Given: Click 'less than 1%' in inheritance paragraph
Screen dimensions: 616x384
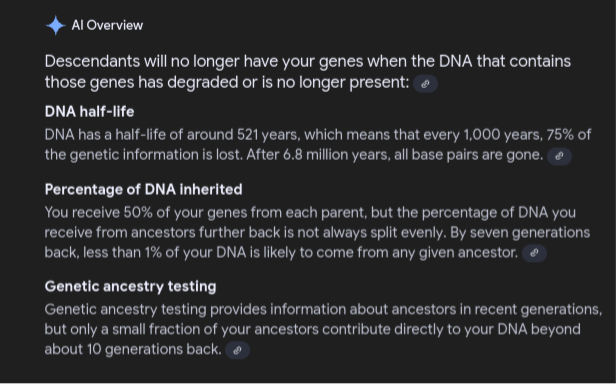Looking at the screenshot, I should [123, 252].
